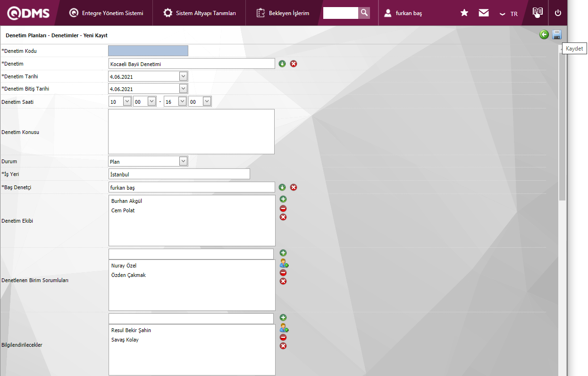Click the power logout icon

[x=558, y=13]
